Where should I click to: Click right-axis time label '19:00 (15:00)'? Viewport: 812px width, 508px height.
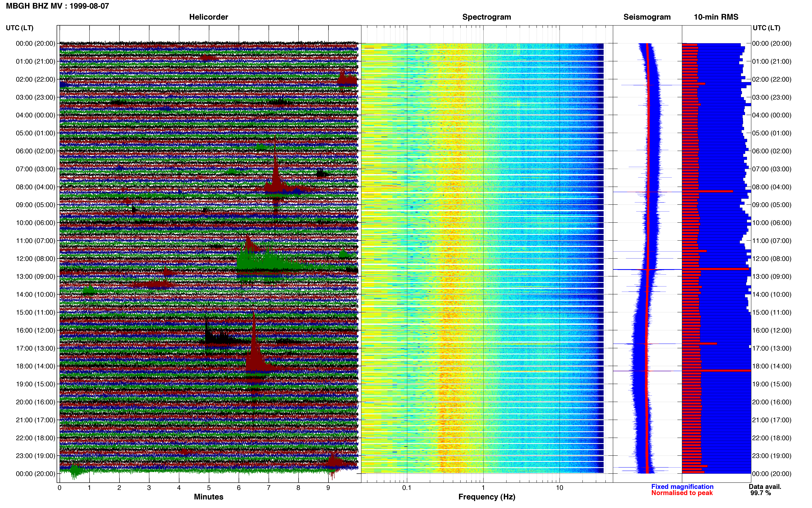(x=772, y=384)
